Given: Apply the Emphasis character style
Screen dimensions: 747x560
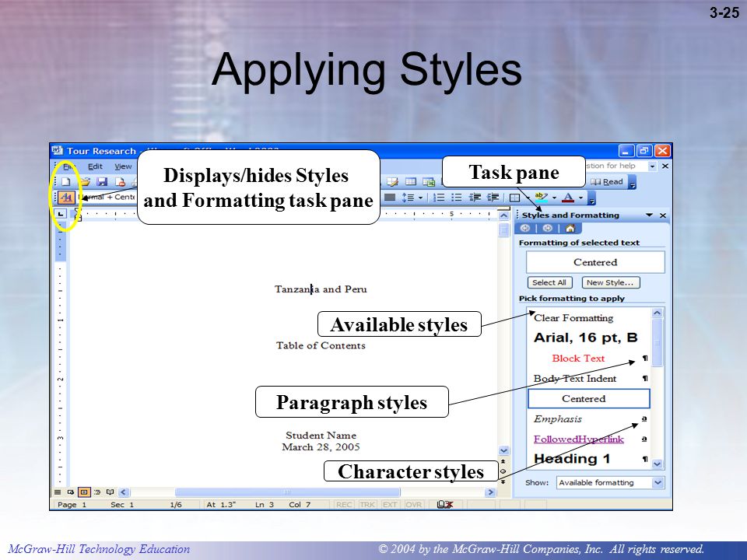Looking at the screenshot, I should click(589, 419).
